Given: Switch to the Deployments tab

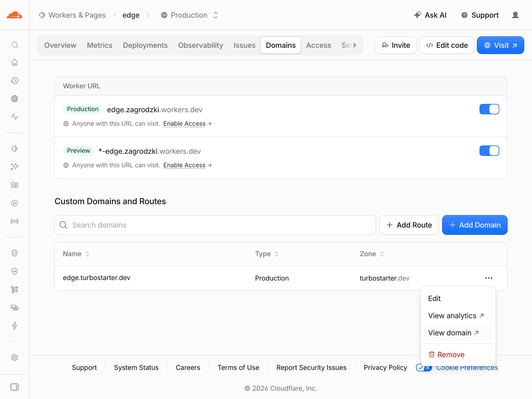Looking at the screenshot, I should tap(145, 45).
